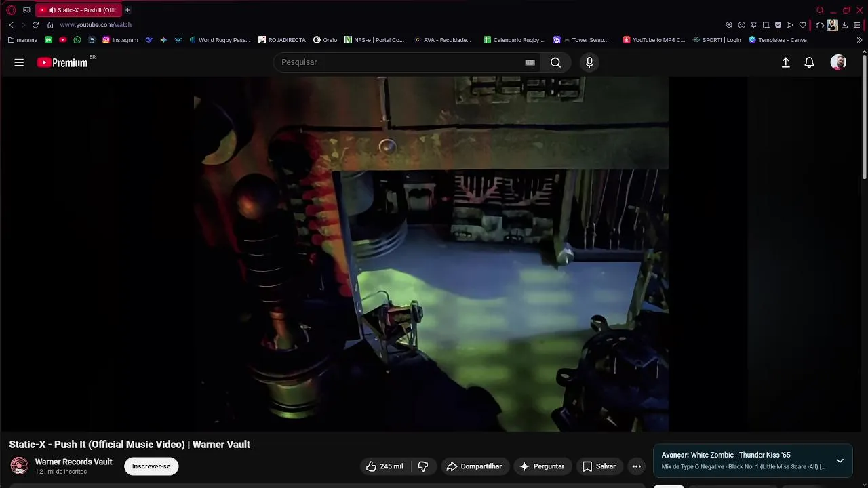Open the on-screen keyboard in search box
This screenshot has width=868, height=488.
[x=530, y=62]
